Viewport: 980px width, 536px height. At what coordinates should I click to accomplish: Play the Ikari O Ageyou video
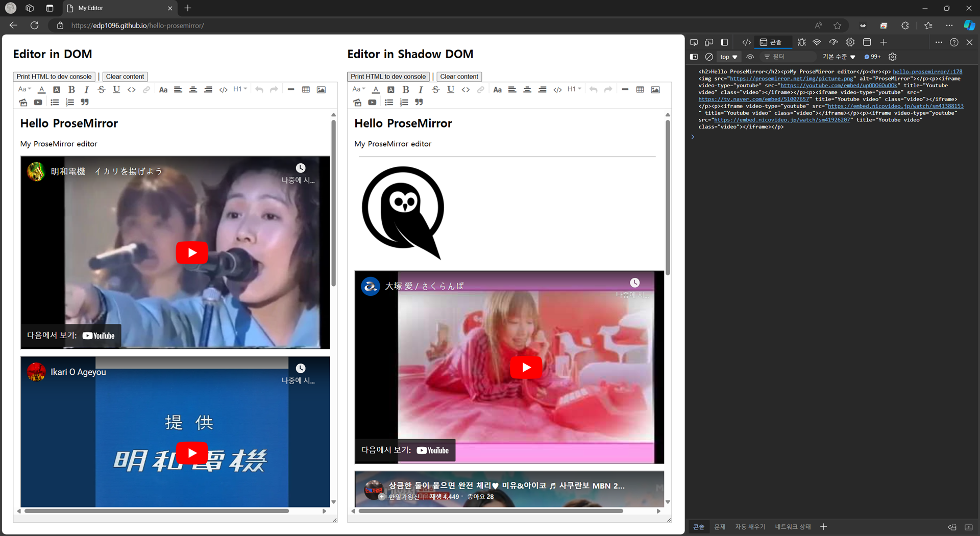point(191,453)
